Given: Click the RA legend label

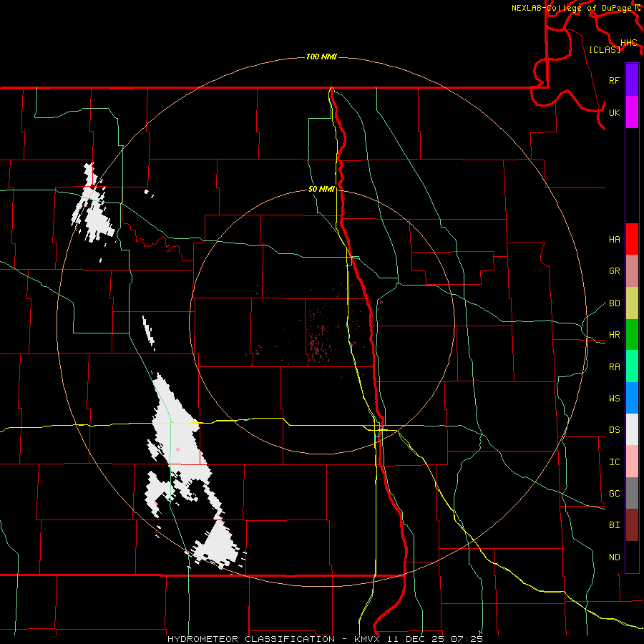Looking at the screenshot, I should pyautogui.click(x=615, y=367).
